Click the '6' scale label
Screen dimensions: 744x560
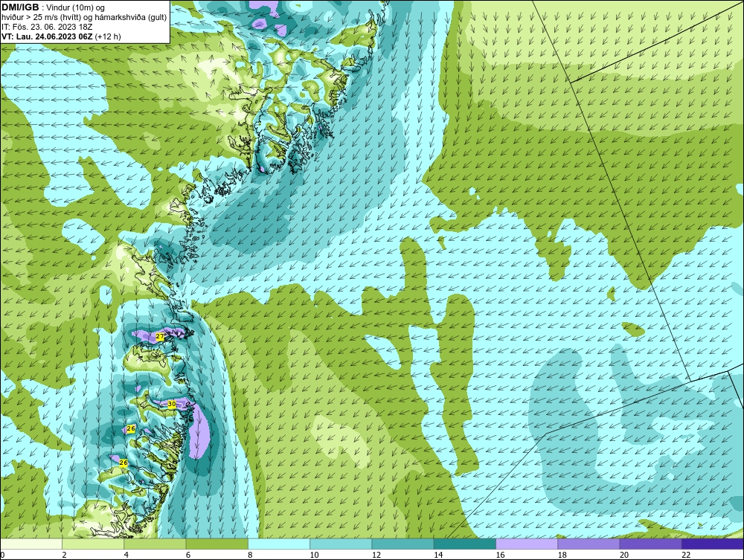point(188,555)
